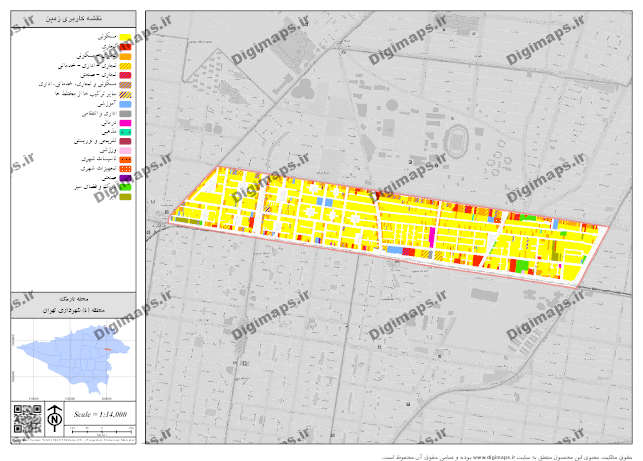Viewport: 643px width, 461px height.
Task: Click the درمانی legend label text
Action: tap(109, 123)
